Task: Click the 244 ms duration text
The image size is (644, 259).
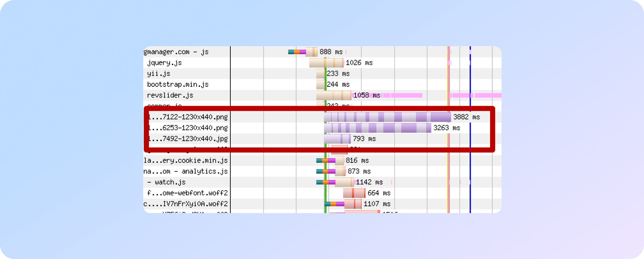Action: tap(338, 84)
